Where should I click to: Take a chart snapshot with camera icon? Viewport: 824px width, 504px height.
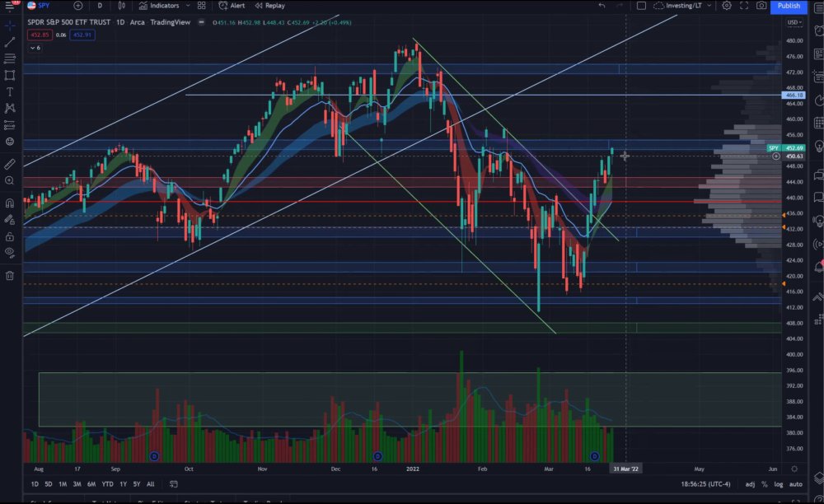click(761, 6)
